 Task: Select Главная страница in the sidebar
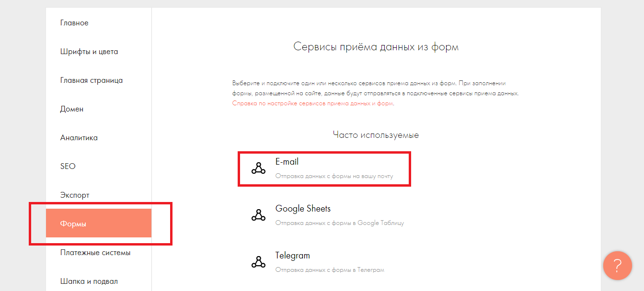click(x=92, y=80)
